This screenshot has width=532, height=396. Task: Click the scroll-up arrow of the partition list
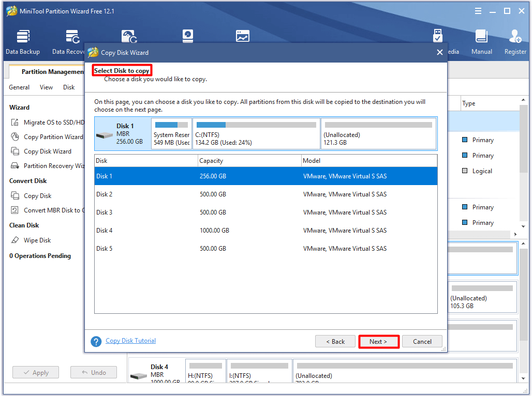[523, 100]
